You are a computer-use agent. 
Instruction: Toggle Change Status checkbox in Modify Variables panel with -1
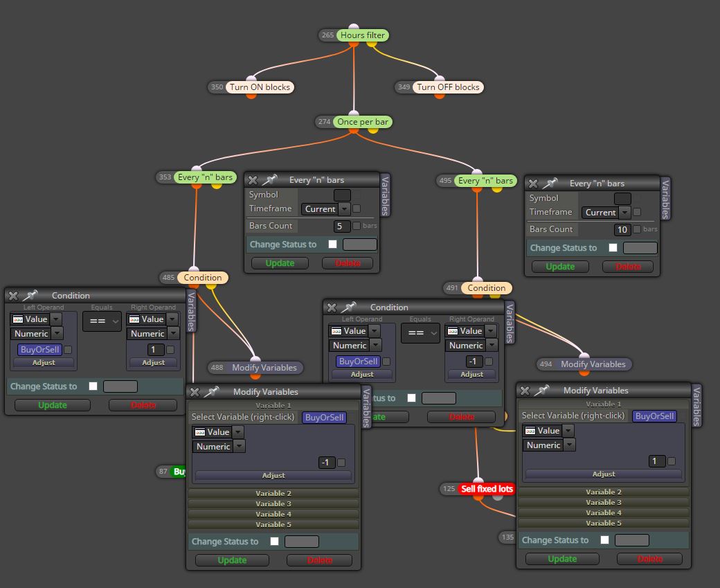tap(275, 541)
